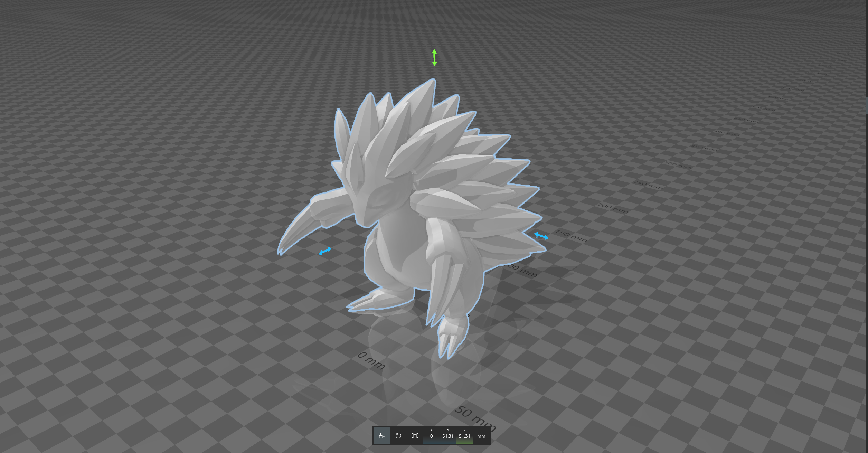Click the blue move arrow left of model

[325, 251]
